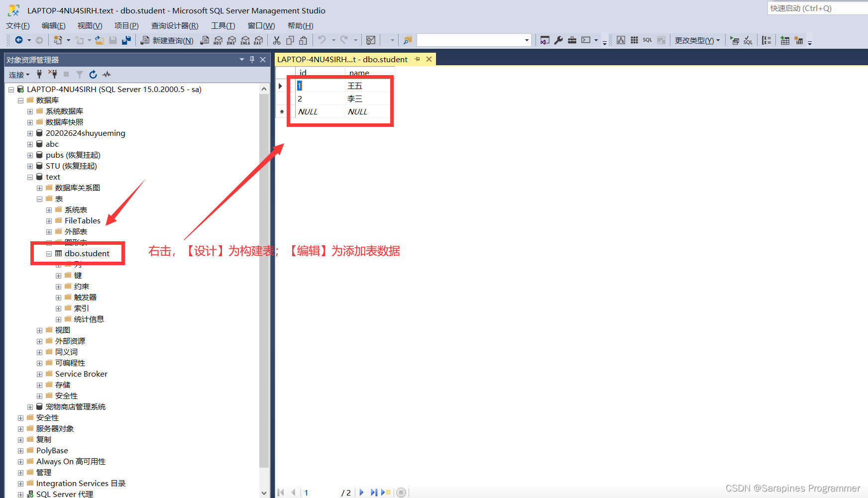Open the 编辑(E) menu
Viewport: 868px width, 498px height.
point(53,26)
